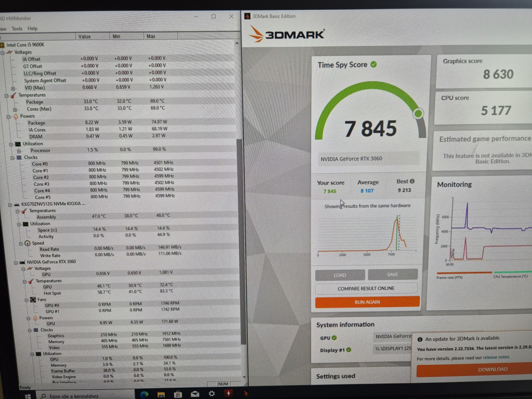Click the lightning icon beside CPU Voltages
The image size is (532, 399).
click(10, 52)
